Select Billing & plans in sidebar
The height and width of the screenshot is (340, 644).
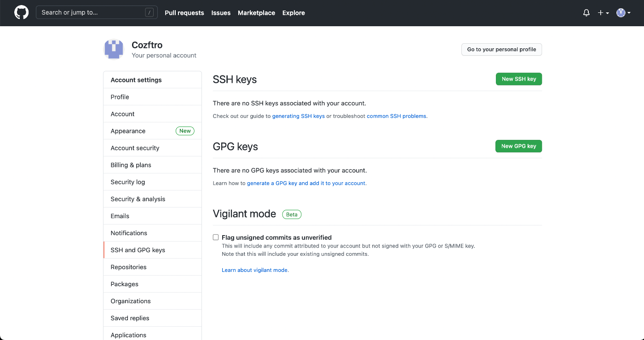tap(153, 165)
